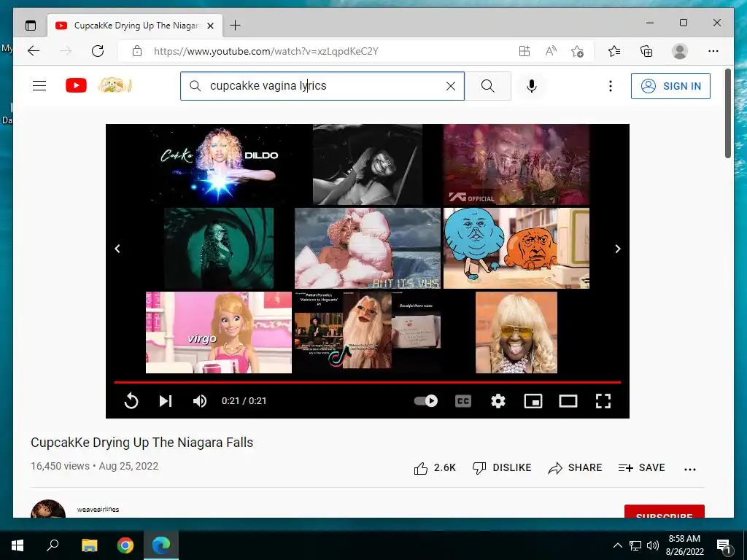Image resolution: width=747 pixels, height=560 pixels.
Task: Open more actions below the video
Action: click(690, 469)
